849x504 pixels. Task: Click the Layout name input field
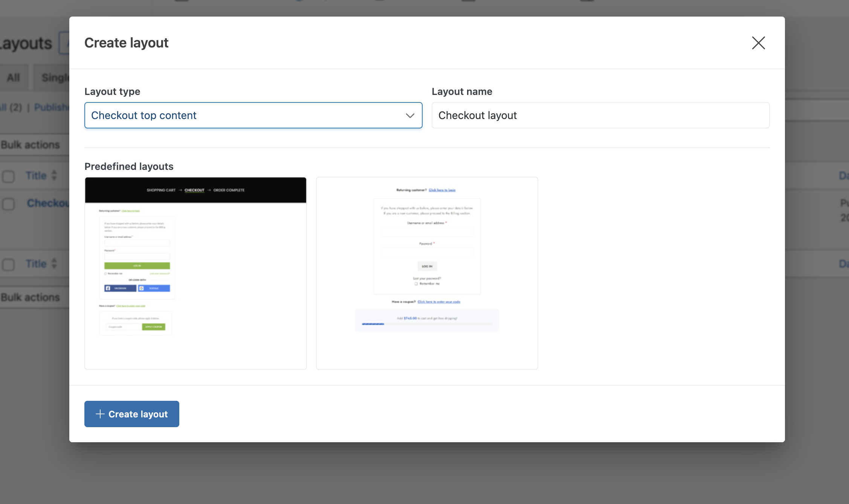[600, 115]
